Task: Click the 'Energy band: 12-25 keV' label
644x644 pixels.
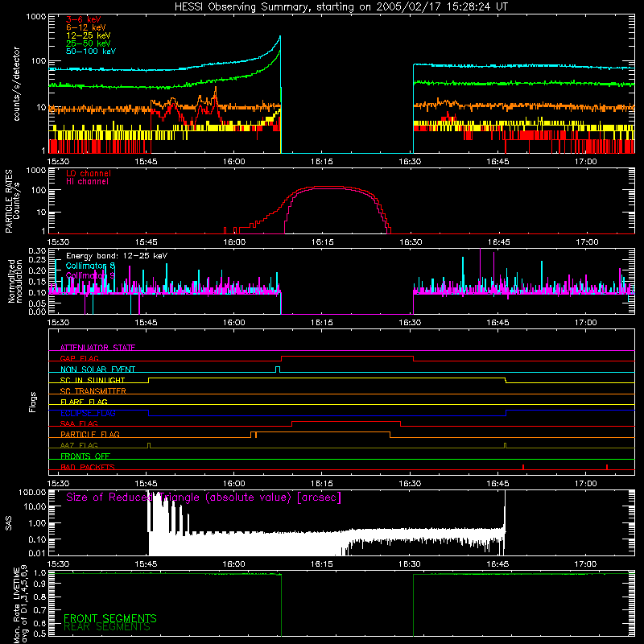Action: (x=117, y=256)
